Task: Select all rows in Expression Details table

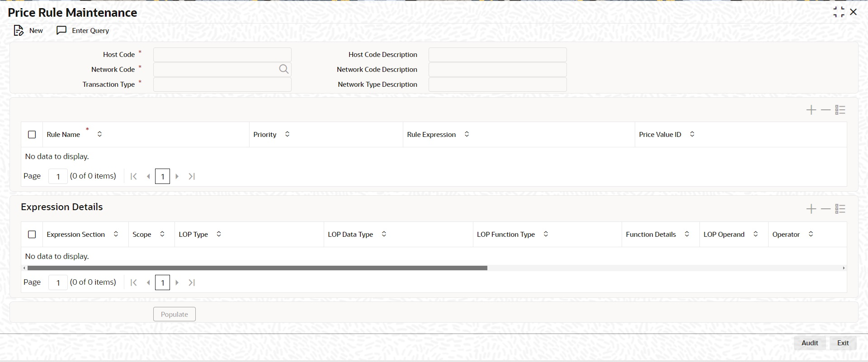Action: pos(32,235)
